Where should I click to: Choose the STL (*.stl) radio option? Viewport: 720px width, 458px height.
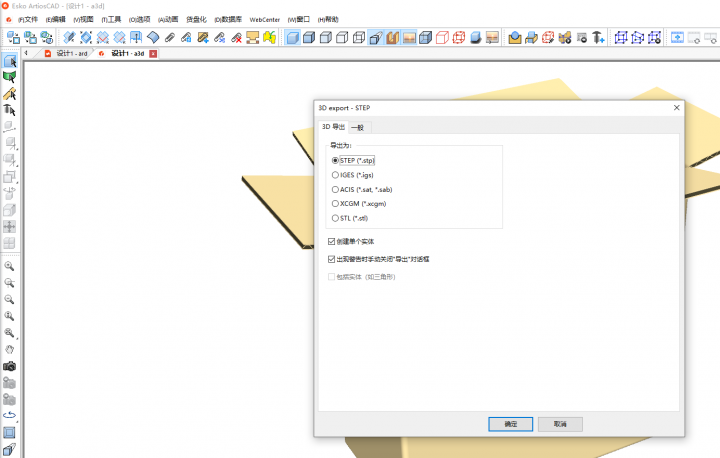pos(336,217)
